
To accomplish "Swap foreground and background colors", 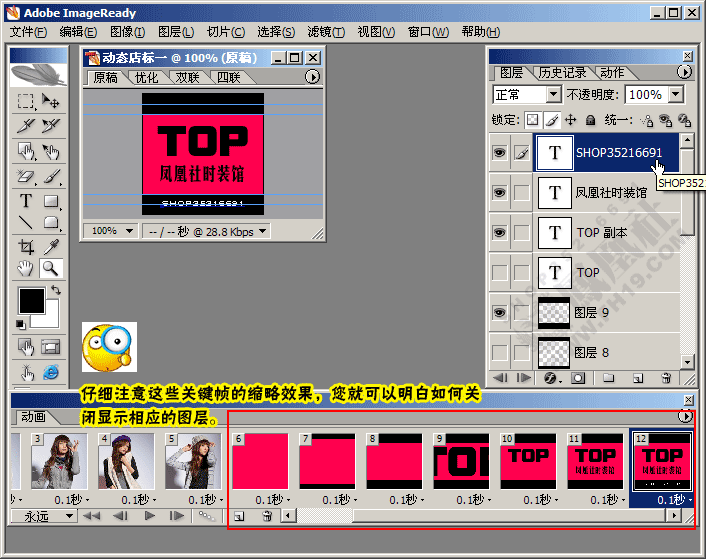I will point(56,290).
